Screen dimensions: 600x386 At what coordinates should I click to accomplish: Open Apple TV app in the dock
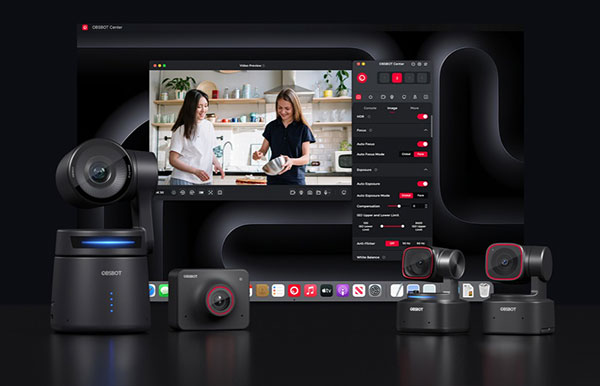pos(326,291)
